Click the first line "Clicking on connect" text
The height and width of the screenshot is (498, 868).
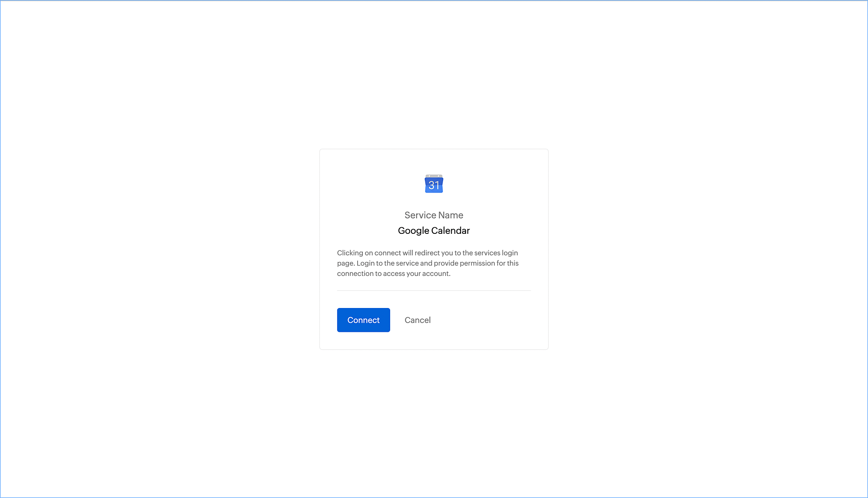point(368,253)
